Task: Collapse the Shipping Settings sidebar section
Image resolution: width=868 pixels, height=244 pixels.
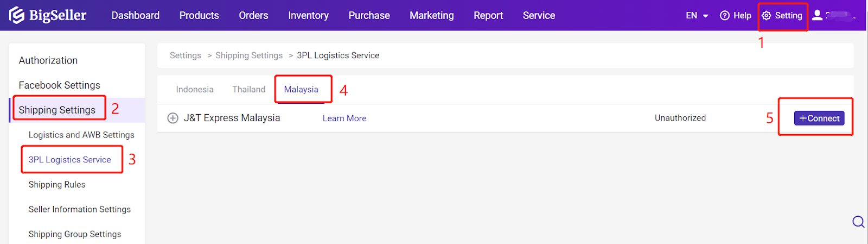Action: click(57, 110)
